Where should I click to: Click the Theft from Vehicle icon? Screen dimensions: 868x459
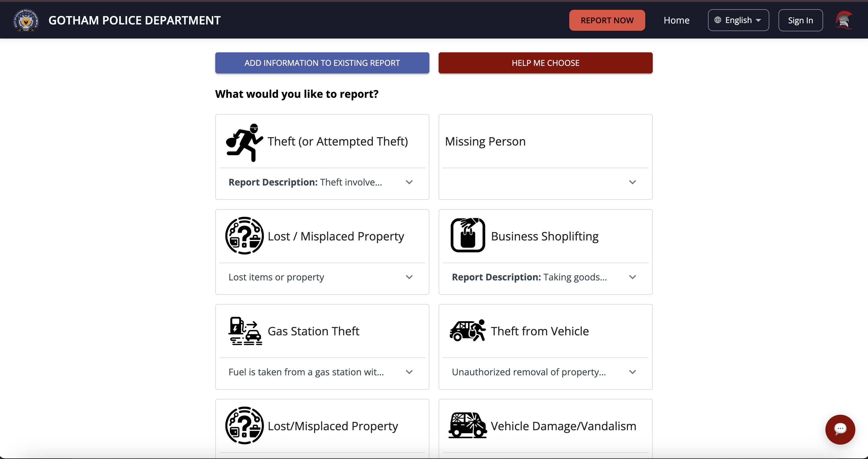[x=468, y=330]
